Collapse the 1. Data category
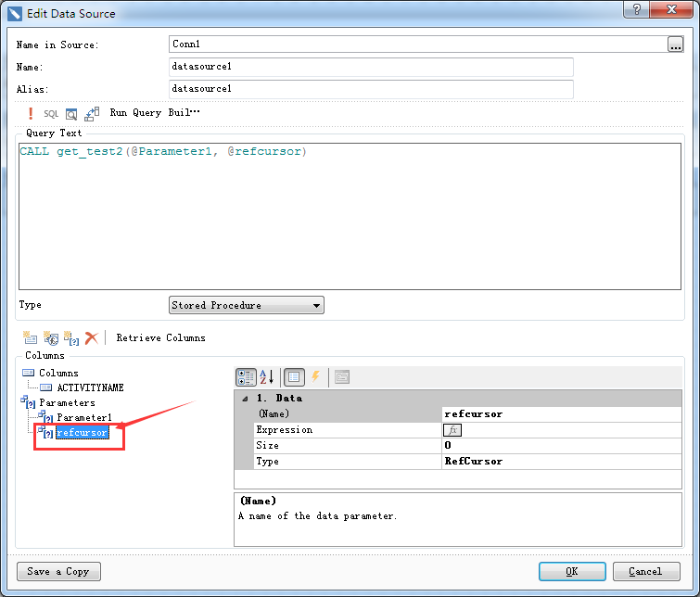The height and width of the screenshot is (597, 700). pyautogui.click(x=245, y=398)
